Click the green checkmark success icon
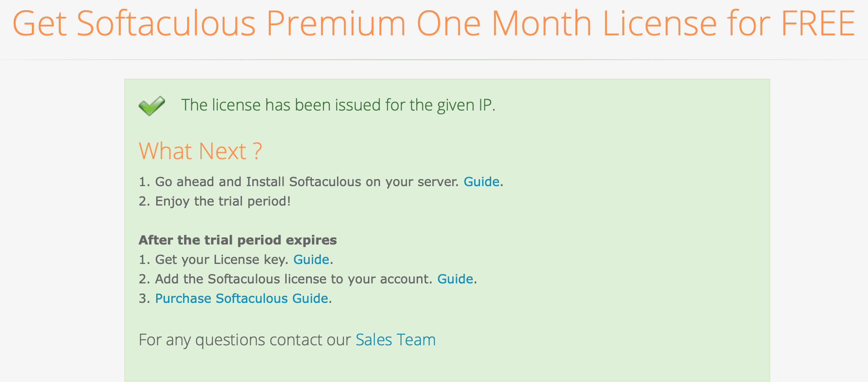 (x=152, y=106)
